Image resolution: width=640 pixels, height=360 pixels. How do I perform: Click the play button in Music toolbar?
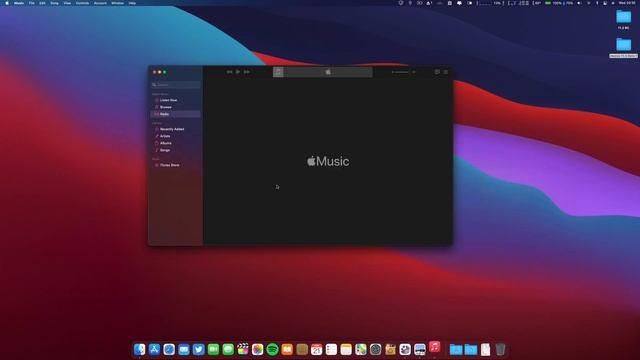tap(238, 72)
